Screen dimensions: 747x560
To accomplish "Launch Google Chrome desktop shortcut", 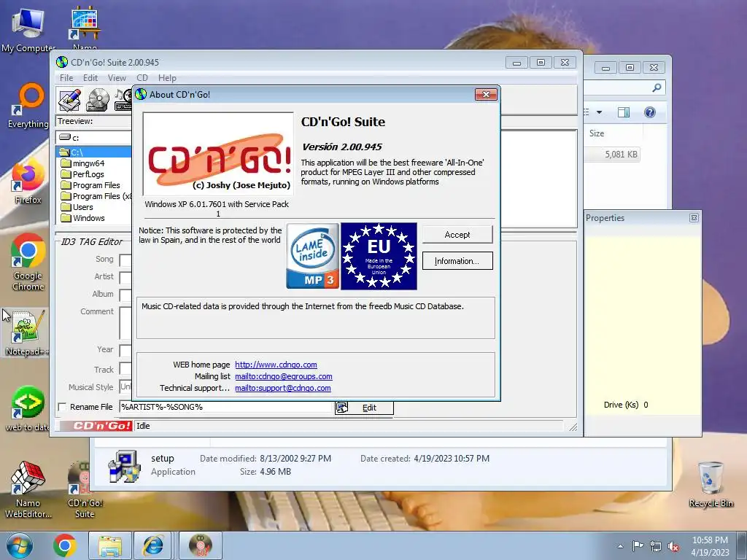I will point(28,262).
